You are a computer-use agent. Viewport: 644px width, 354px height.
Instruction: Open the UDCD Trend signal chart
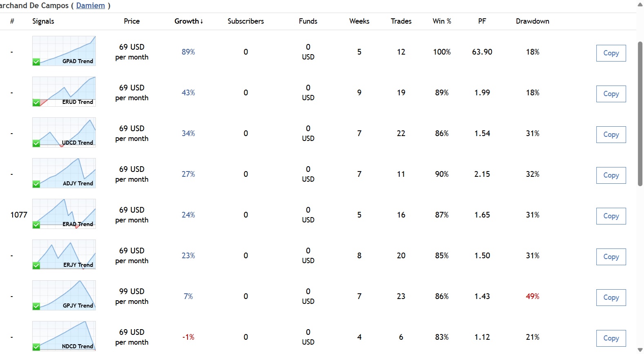64,132
